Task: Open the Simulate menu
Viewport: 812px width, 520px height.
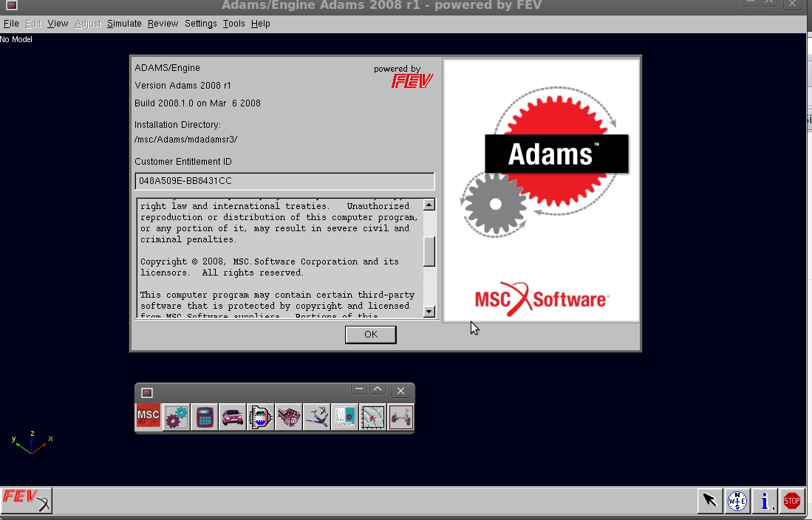Action: [x=124, y=24]
